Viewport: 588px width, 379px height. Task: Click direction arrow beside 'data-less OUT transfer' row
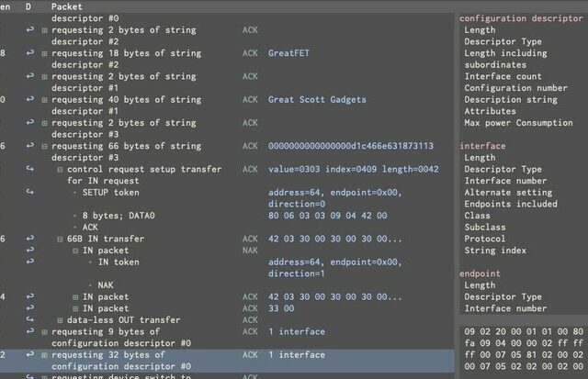(28, 320)
